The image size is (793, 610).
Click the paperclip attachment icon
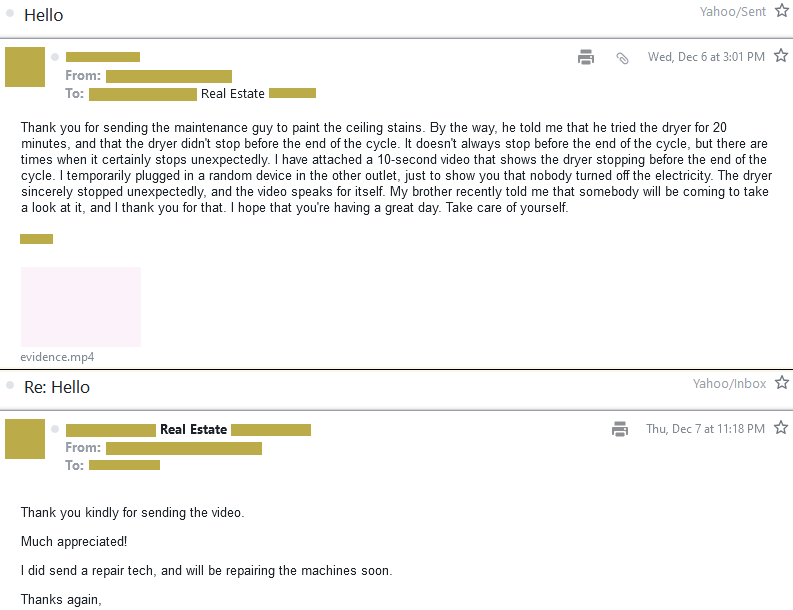coord(622,58)
